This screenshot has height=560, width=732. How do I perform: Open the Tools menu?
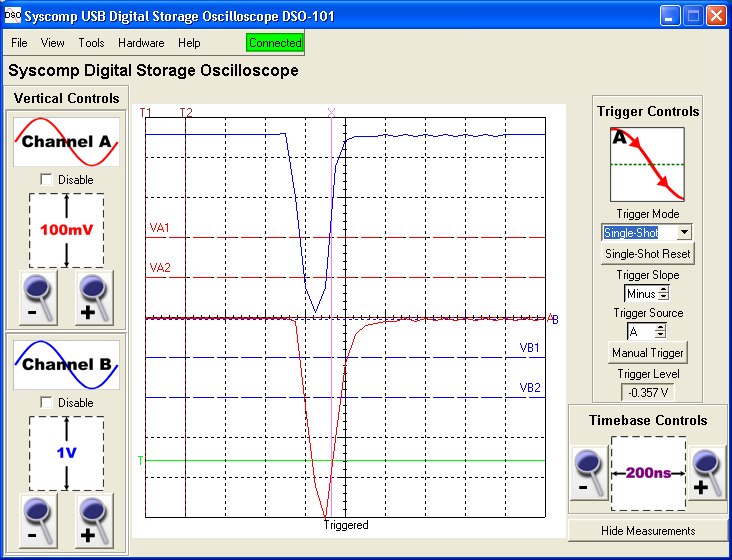click(91, 43)
